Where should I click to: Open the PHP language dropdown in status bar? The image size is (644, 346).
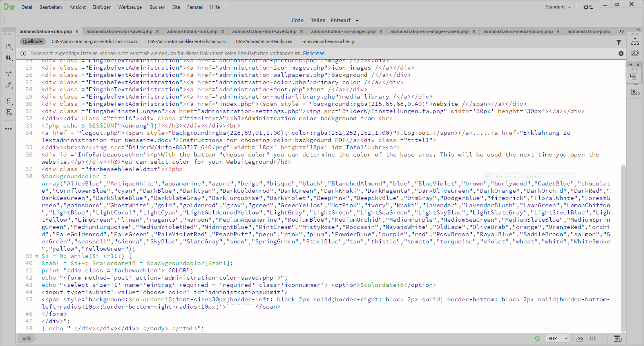558,338
